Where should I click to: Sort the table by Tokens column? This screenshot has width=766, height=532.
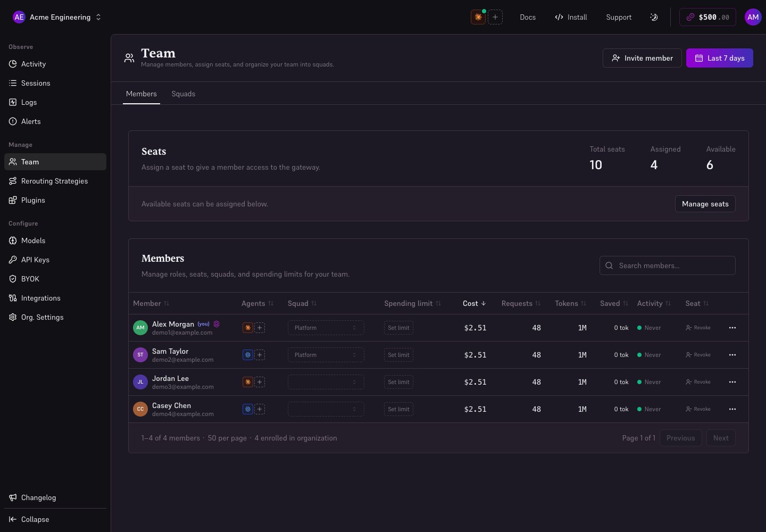pos(570,303)
